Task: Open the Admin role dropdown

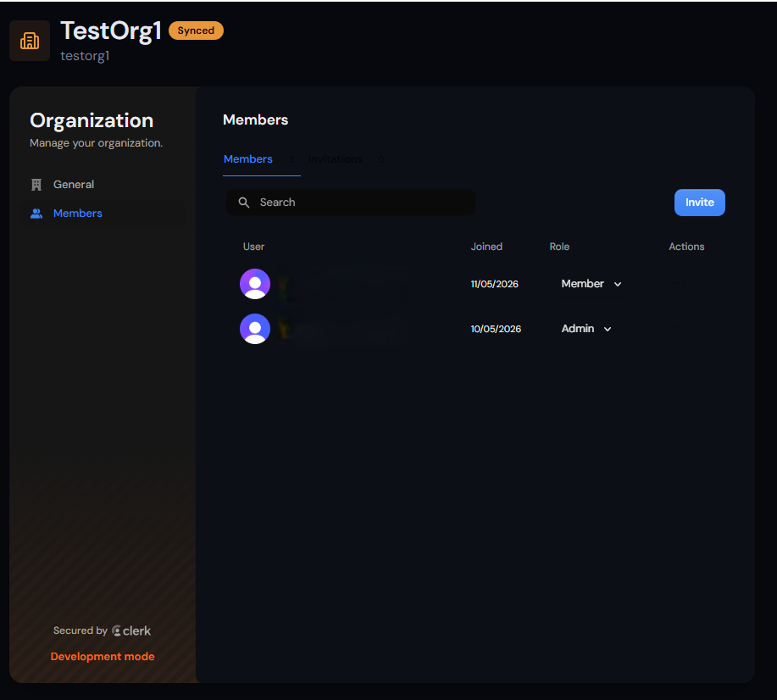Action: coord(586,329)
